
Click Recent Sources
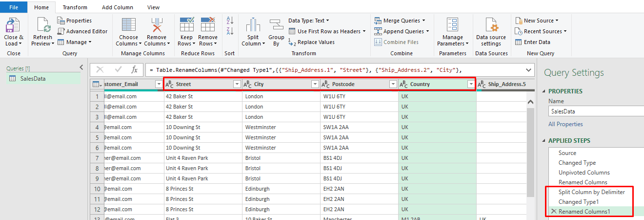click(x=541, y=31)
